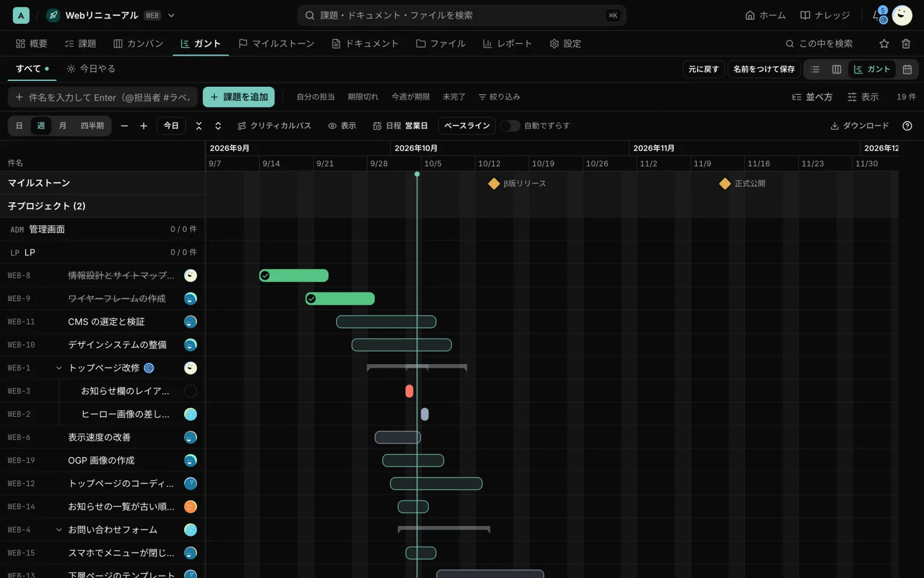Switch to list view icon
This screenshot has height=578, width=924.
pos(815,69)
